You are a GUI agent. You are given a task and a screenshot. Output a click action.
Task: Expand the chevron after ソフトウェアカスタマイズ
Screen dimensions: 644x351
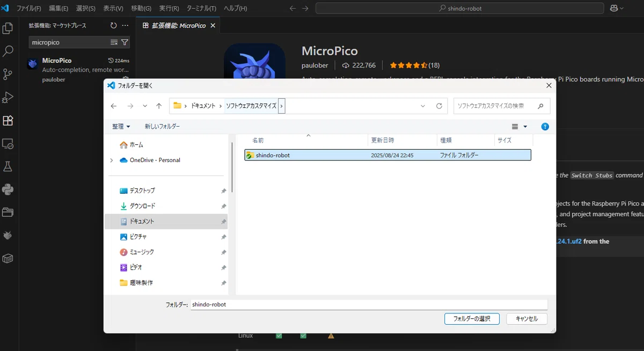click(x=282, y=106)
